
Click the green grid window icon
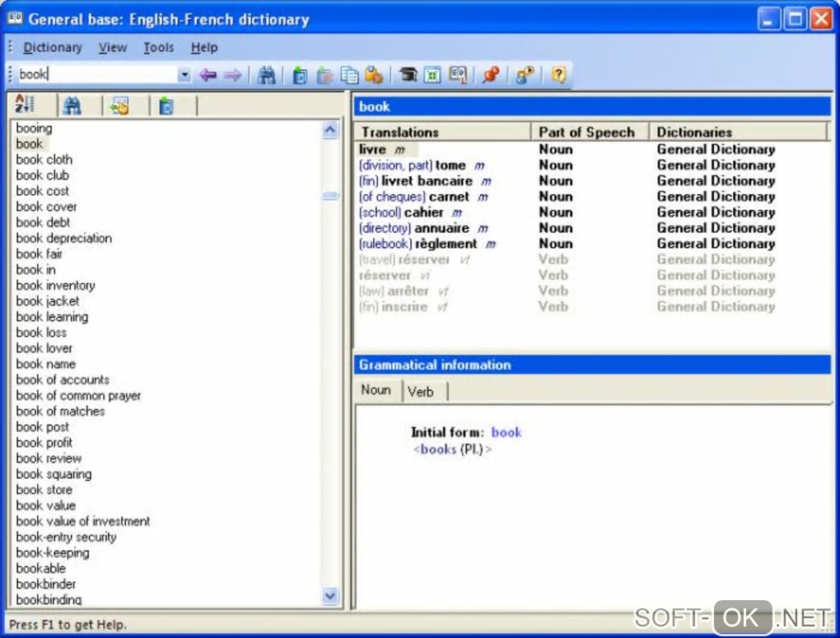[x=432, y=76]
